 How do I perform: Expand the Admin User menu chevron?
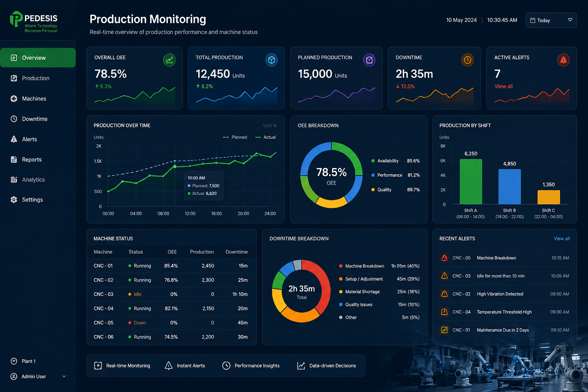point(64,376)
